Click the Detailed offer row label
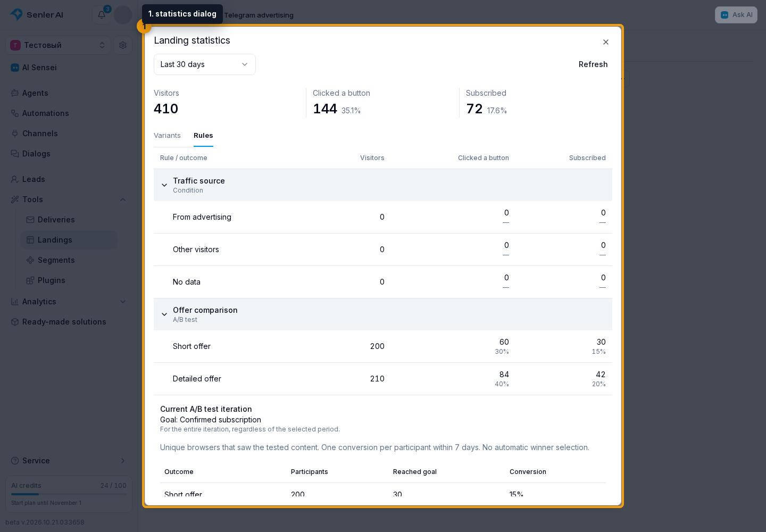 click(197, 379)
